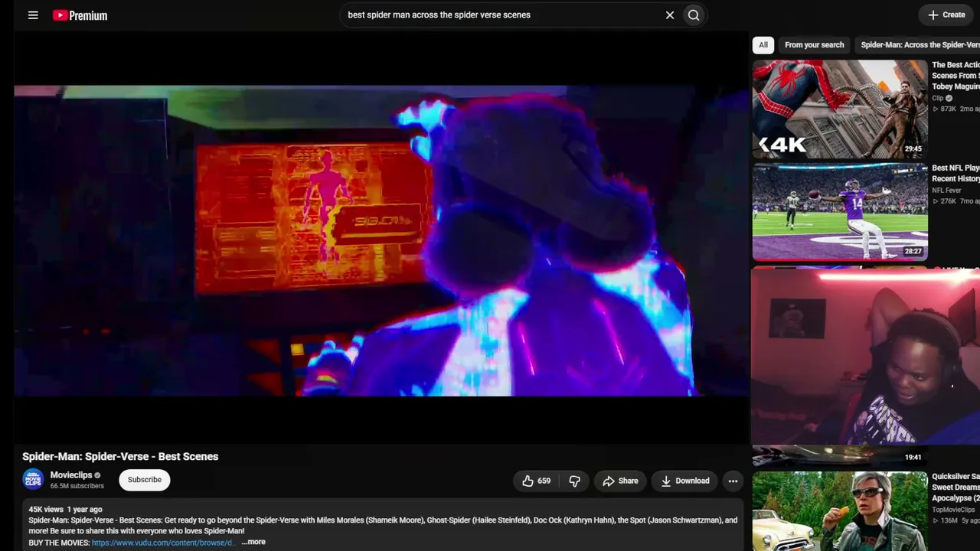Go to YouTube Premium home via logo
The width and height of the screenshot is (980, 551).
tap(80, 15)
